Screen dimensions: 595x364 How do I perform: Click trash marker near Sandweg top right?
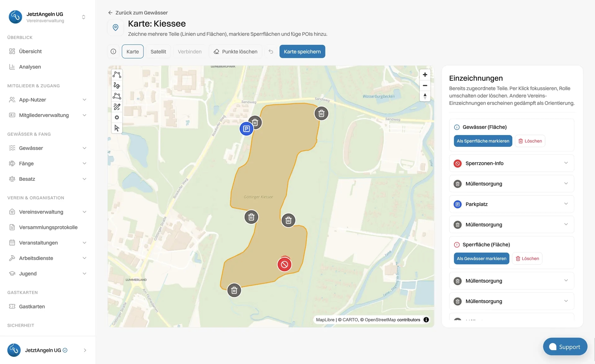click(x=321, y=114)
